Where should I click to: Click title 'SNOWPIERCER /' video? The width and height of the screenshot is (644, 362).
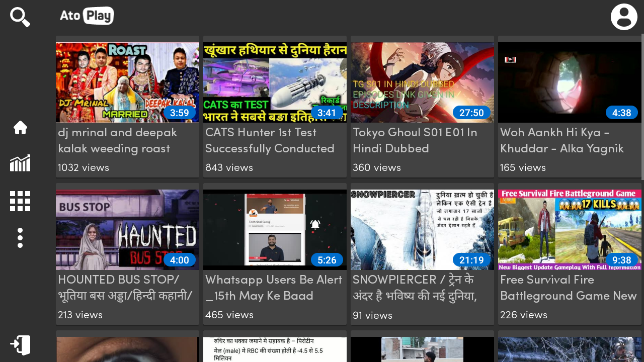(x=415, y=288)
